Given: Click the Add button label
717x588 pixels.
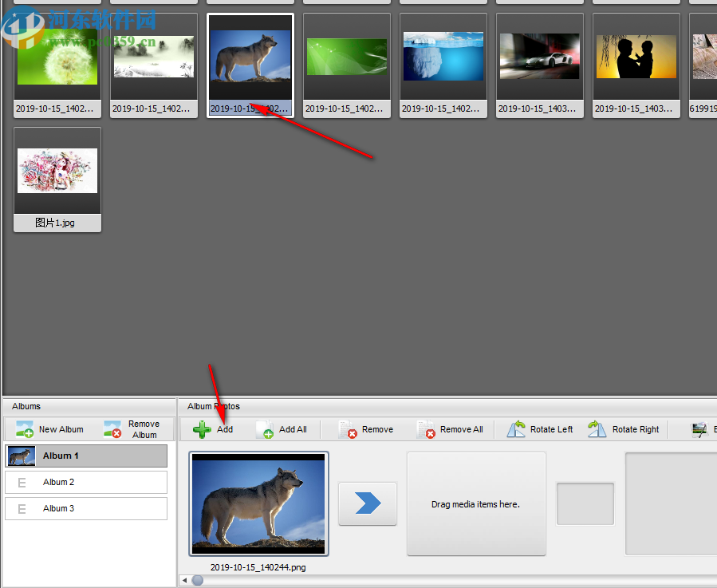Looking at the screenshot, I should tap(225, 429).
